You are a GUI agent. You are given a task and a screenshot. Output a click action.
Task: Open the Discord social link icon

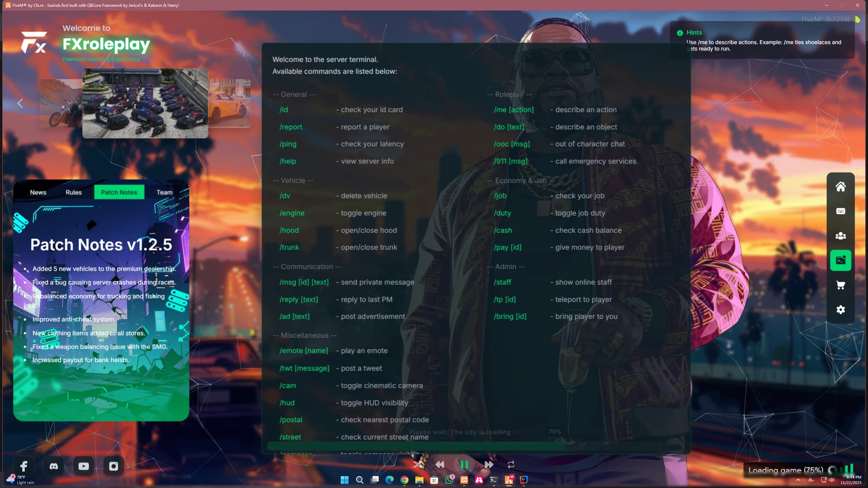coord(54,466)
